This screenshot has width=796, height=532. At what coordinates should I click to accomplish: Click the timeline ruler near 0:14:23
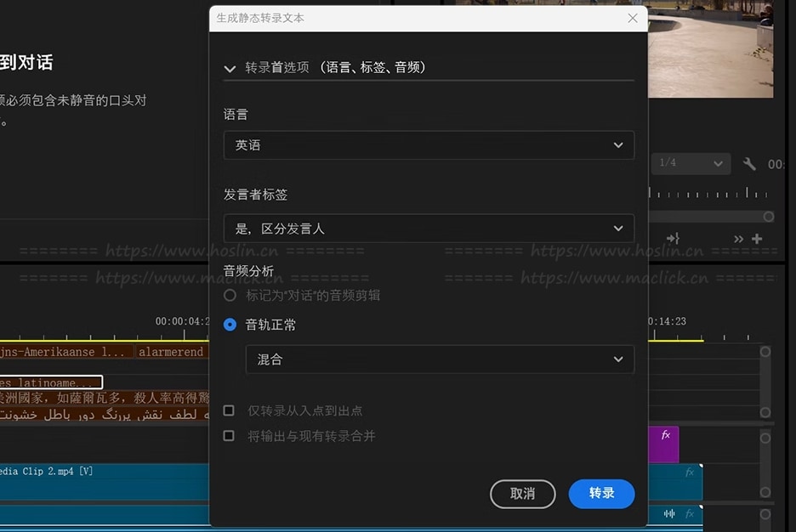point(667,321)
